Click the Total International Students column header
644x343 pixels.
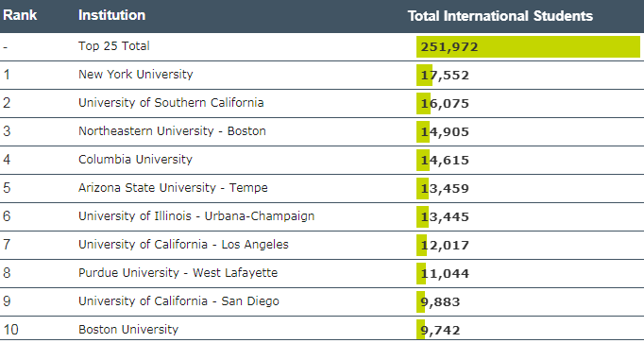point(500,16)
